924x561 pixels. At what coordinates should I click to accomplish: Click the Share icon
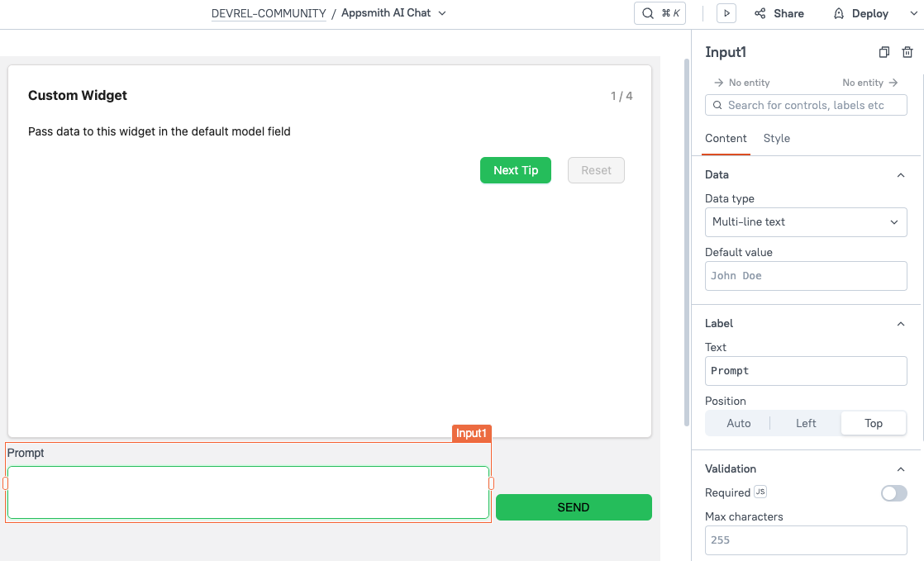[760, 13]
